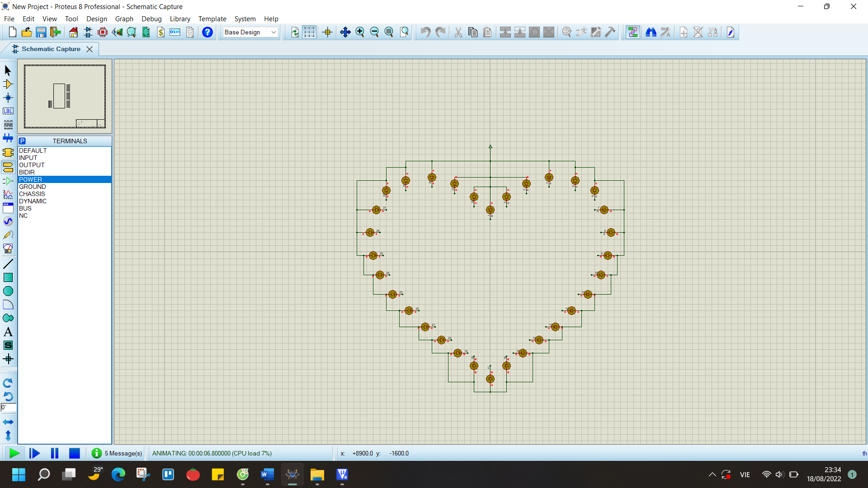Click the Save Project toolbar icon
The image size is (868, 488).
click(x=41, y=32)
